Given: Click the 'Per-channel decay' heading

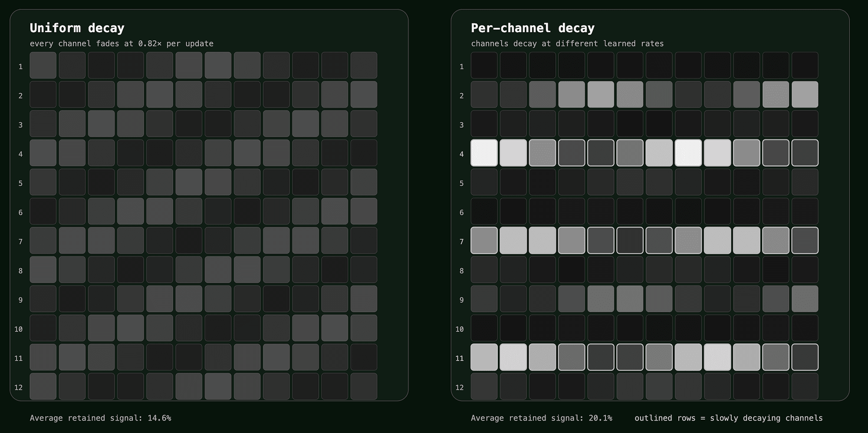Looking at the screenshot, I should pos(533,28).
